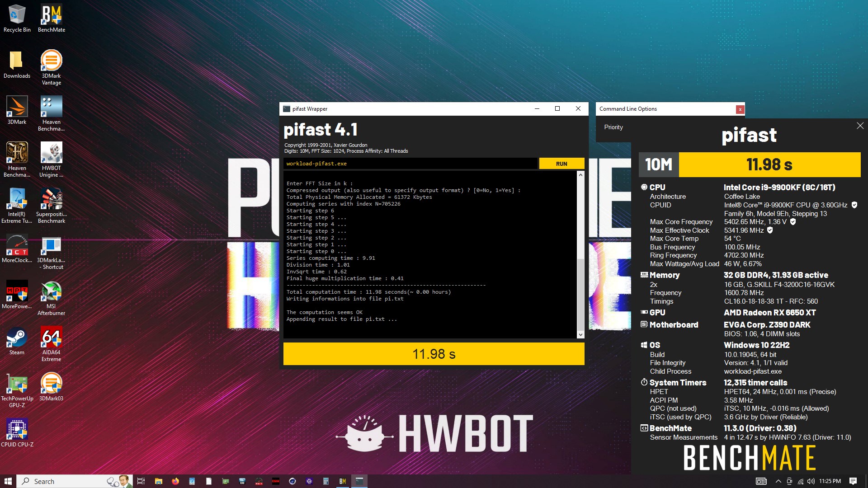The width and height of the screenshot is (868, 488).
Task: Minimize the pifast Wrapper window
Action: (x=537, y=109)
